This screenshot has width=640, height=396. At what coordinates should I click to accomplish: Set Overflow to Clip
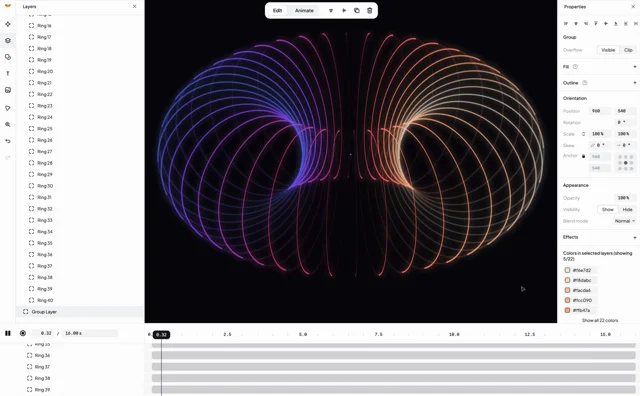(x=628, y=50)
